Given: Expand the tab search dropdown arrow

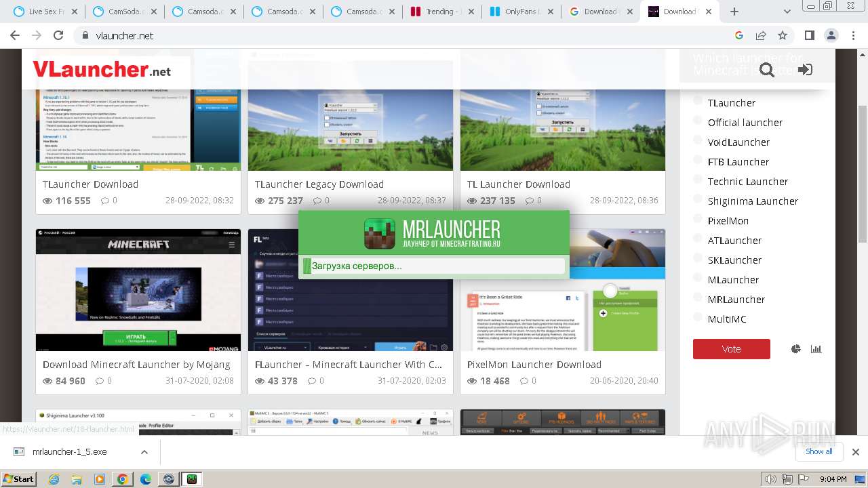Looking at the screenshot, I should tap(787, 12).
